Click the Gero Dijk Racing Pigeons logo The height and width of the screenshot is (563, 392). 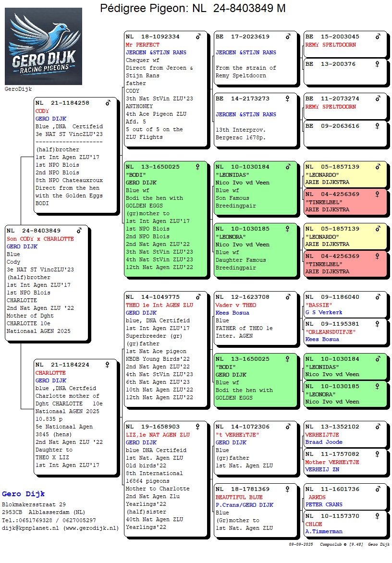coord(43,47)
